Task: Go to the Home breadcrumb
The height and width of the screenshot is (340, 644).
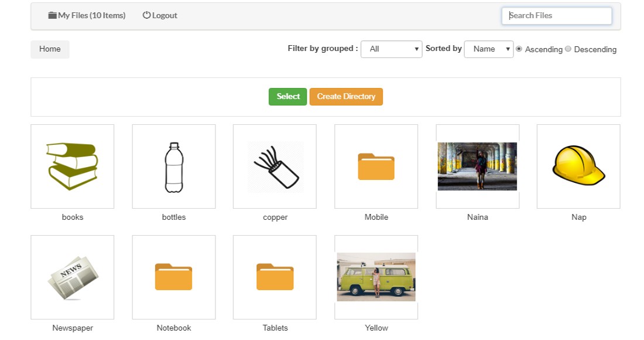Action: [x=50, y=49]
